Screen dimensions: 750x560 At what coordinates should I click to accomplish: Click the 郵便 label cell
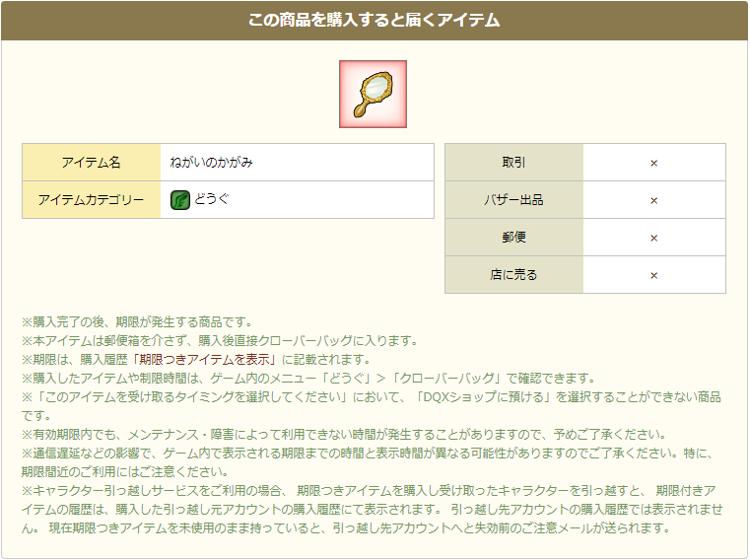coord(514,237)
